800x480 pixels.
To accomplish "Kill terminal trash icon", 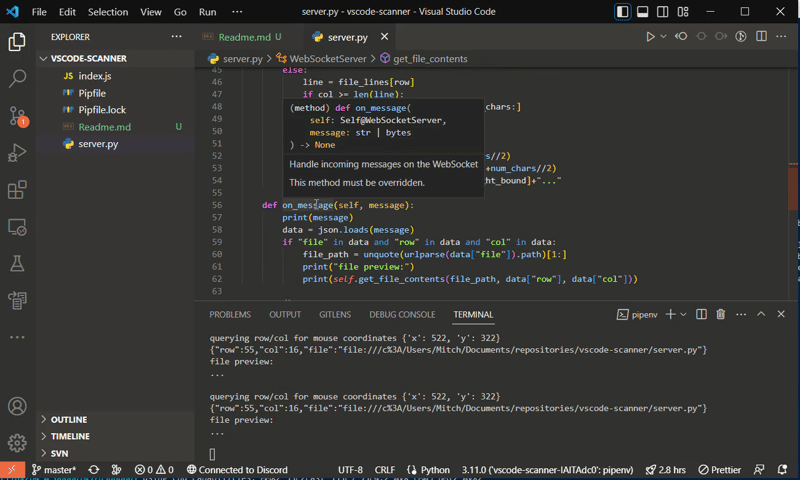I will 721,315.
